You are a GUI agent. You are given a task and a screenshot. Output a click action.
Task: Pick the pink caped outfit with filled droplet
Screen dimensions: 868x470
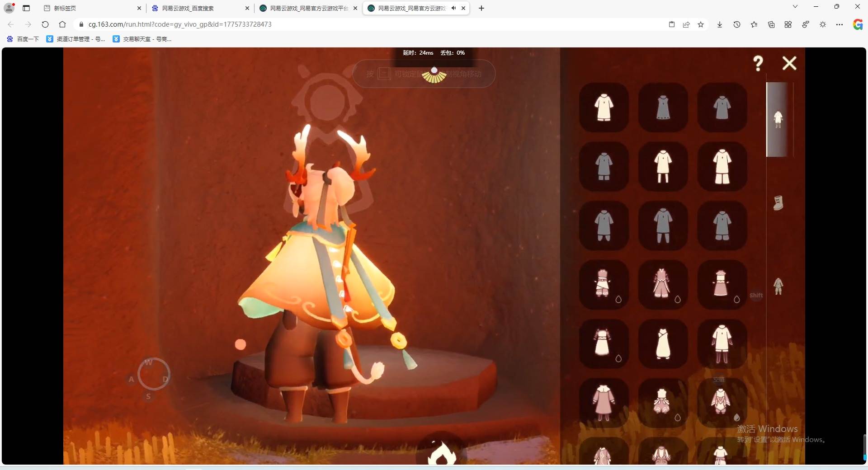click(x=722, y=403)
